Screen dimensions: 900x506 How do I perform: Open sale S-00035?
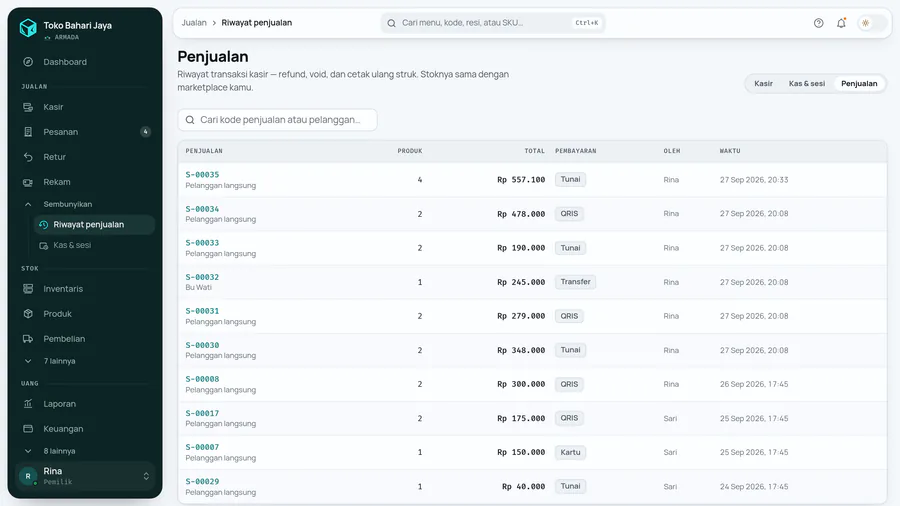(x=202, y=174)
